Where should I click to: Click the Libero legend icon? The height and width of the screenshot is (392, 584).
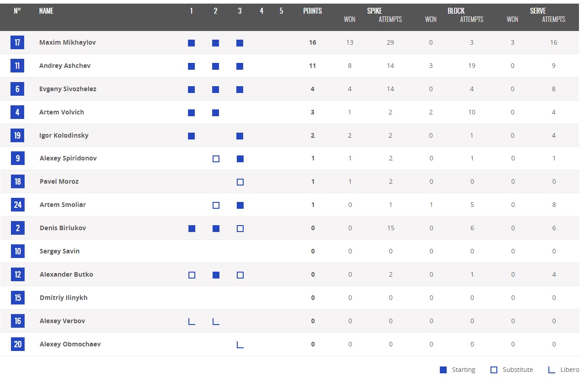552,370
